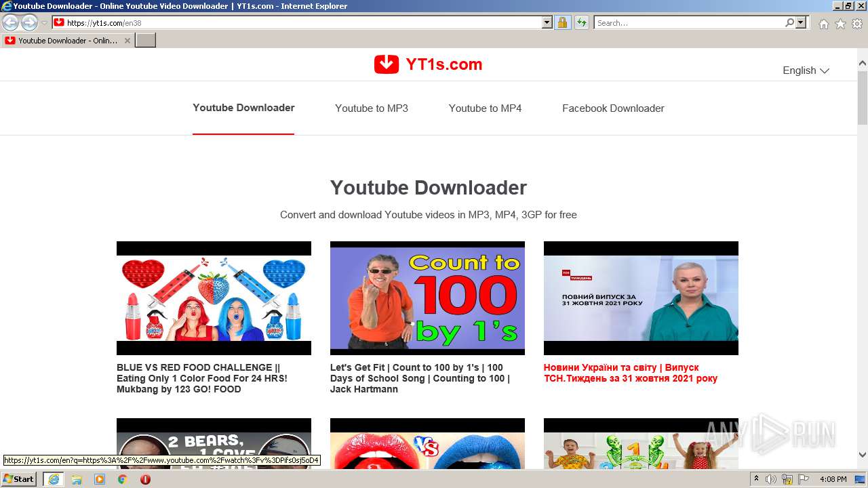Show hidden system tray icons

(756, 479)
